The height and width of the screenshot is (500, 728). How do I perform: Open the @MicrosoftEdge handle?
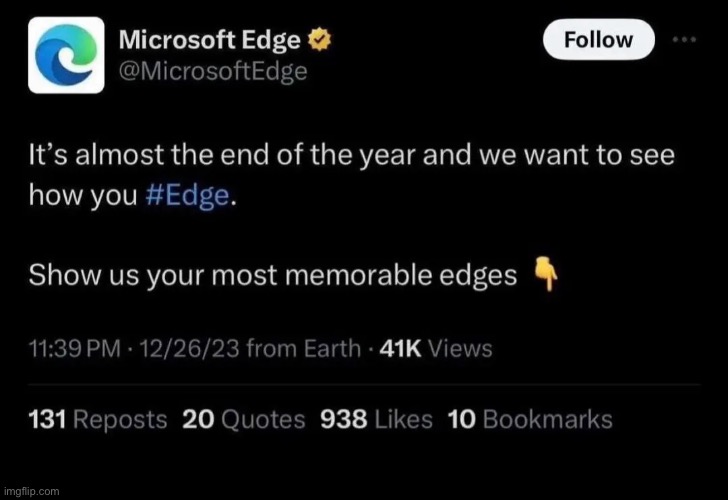point(212,71)
